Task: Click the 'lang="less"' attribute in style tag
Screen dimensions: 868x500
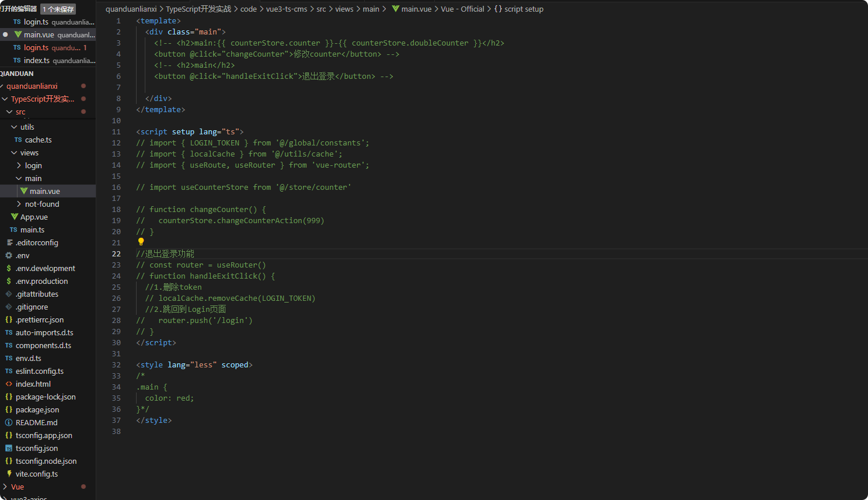Action: (x=192, y=364)
